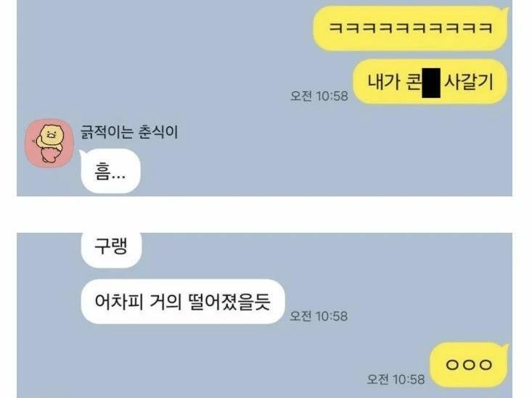Image resolution: width=532 pixels, height=398 pixels.
Task: Select the white 흠... message bubble
Action: click(x=110, y=171)
